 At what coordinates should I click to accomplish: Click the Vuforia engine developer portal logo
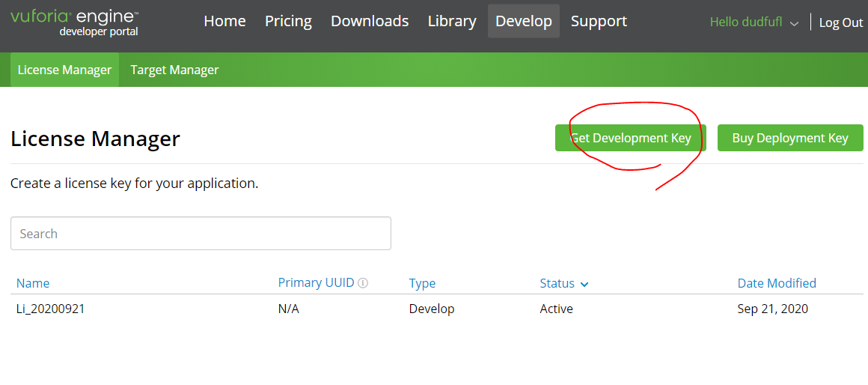tap(75, 22)
